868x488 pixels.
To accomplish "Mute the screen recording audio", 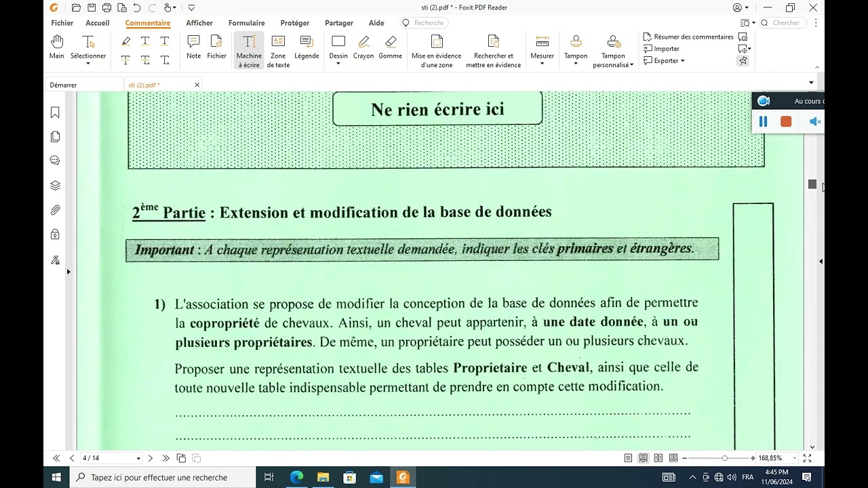I will click(x=815, y=121).
